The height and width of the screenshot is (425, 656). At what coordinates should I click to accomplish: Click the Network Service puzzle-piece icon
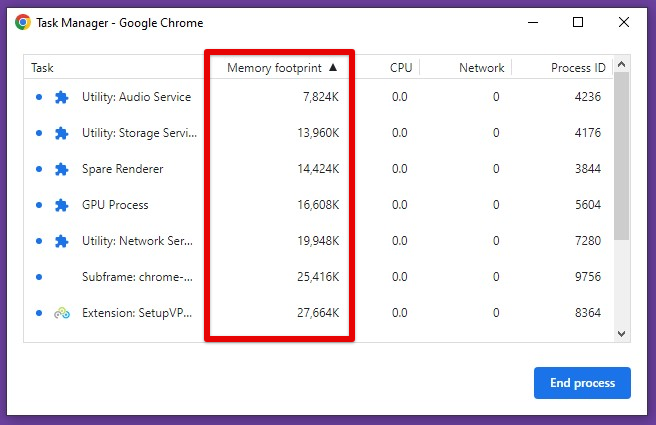click(x=62, y=241)
